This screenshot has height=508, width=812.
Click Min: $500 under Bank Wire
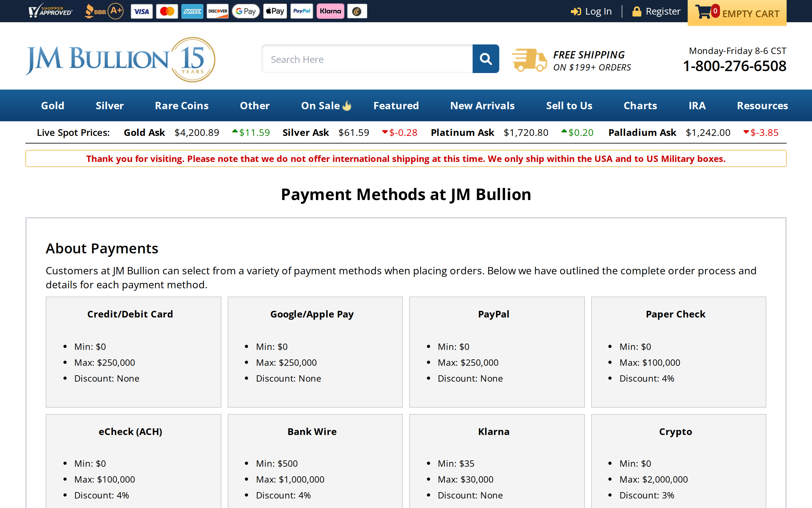[277, 464]
